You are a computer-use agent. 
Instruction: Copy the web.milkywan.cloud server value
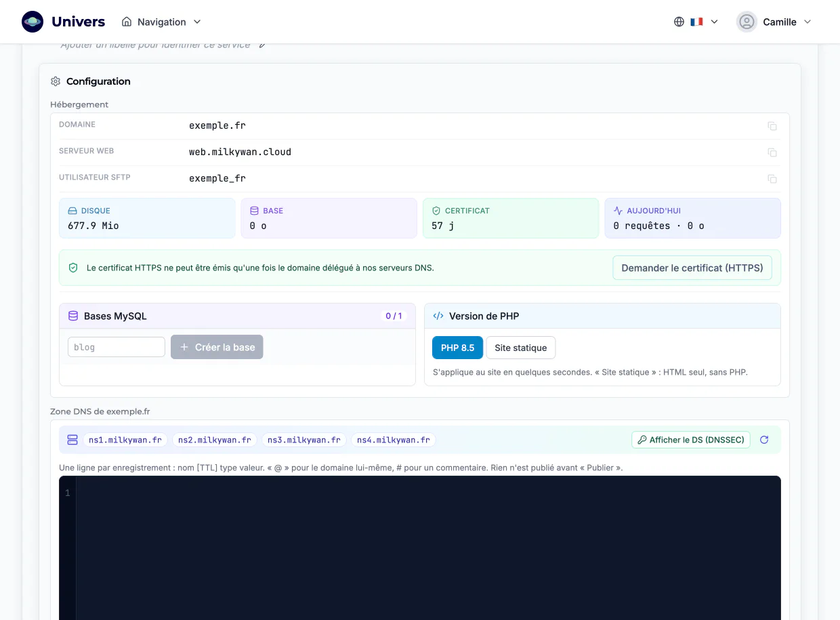click(x=772, y=152)
